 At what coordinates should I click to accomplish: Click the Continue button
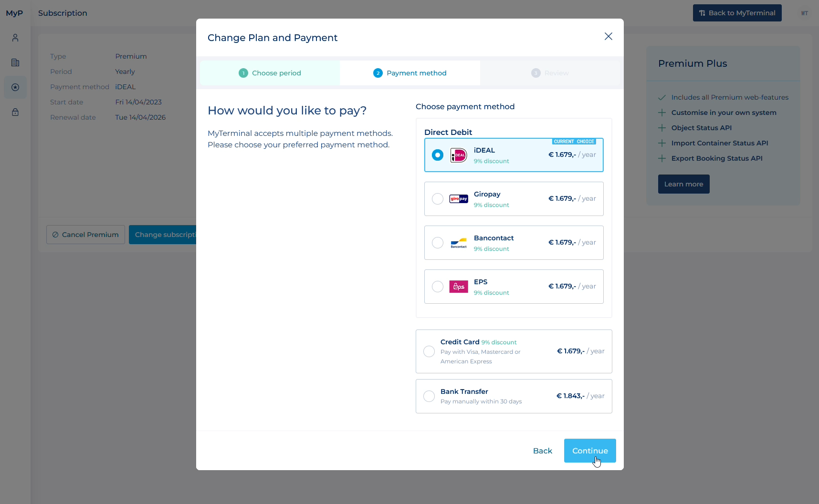pyautogui.click(x=590, y=451)
